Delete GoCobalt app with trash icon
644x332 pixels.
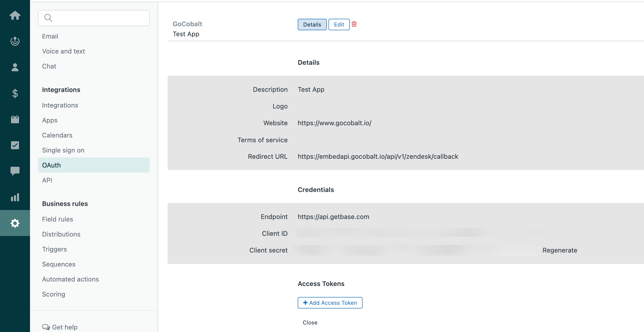pyautogui.click(x=354, y=24)
